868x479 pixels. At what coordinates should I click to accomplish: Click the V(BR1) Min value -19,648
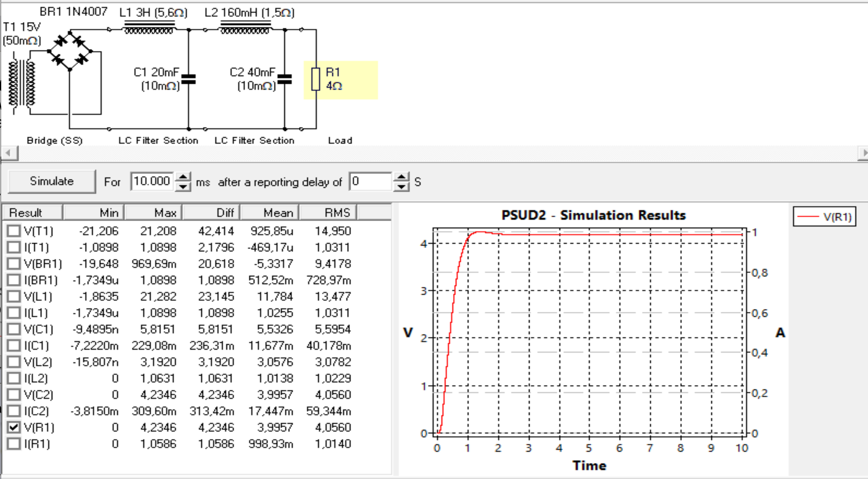(x=99, y=264)
